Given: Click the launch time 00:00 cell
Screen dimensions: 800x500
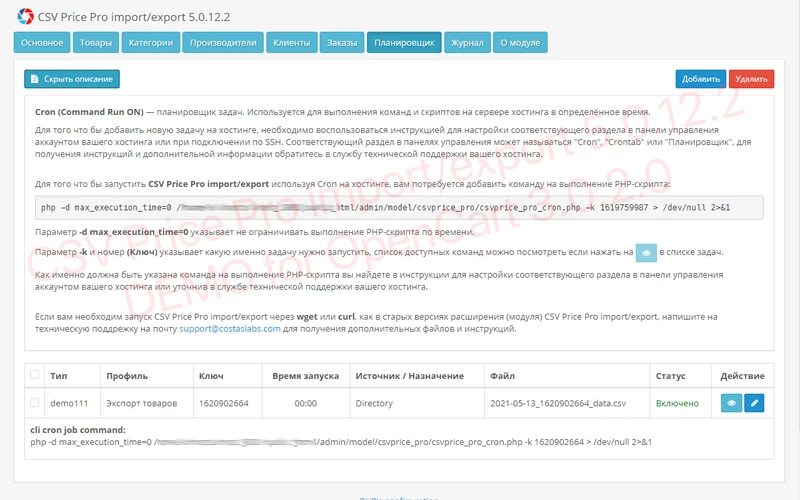Looking at the screenshot, I should (306, 403).
